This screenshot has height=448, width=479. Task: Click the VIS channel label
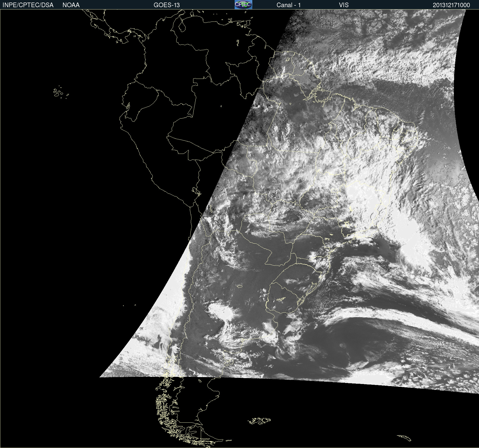pyautogui.click(x=344, y=5)
